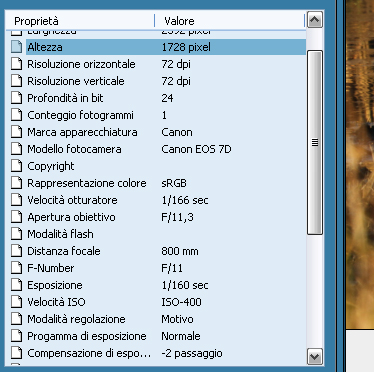Click the icon beside Velocità otturatore
374x372 pixels.
click(x=16, y=200)
